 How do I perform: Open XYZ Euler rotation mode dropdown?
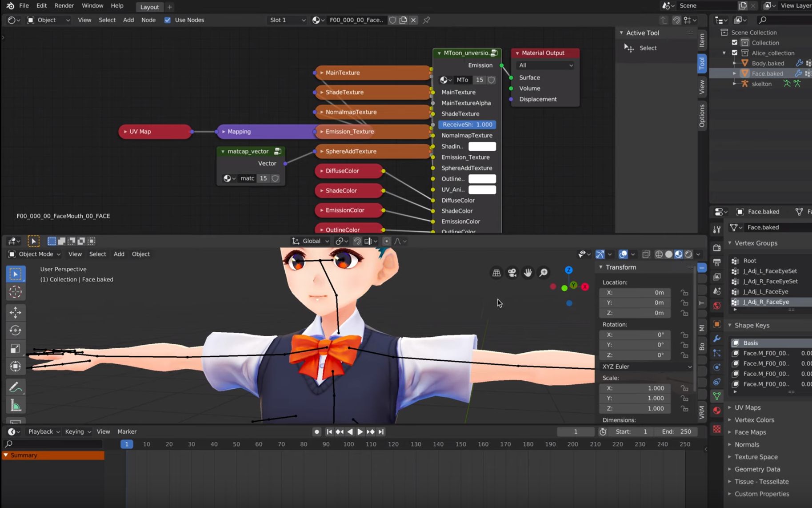[646, 367]
